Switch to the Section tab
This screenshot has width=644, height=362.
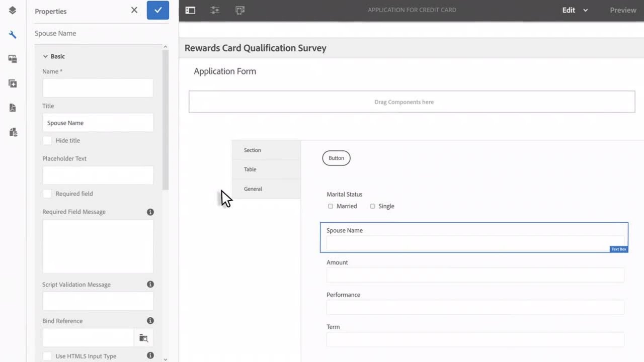click(266, 150)
